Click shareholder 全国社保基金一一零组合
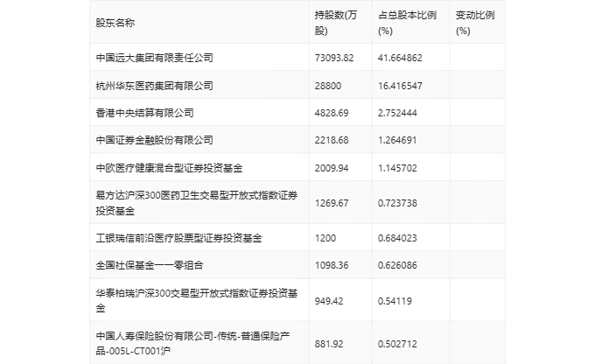Image resolution: width=595 pixels, height=364 pixels. click(x=150, y=265)
